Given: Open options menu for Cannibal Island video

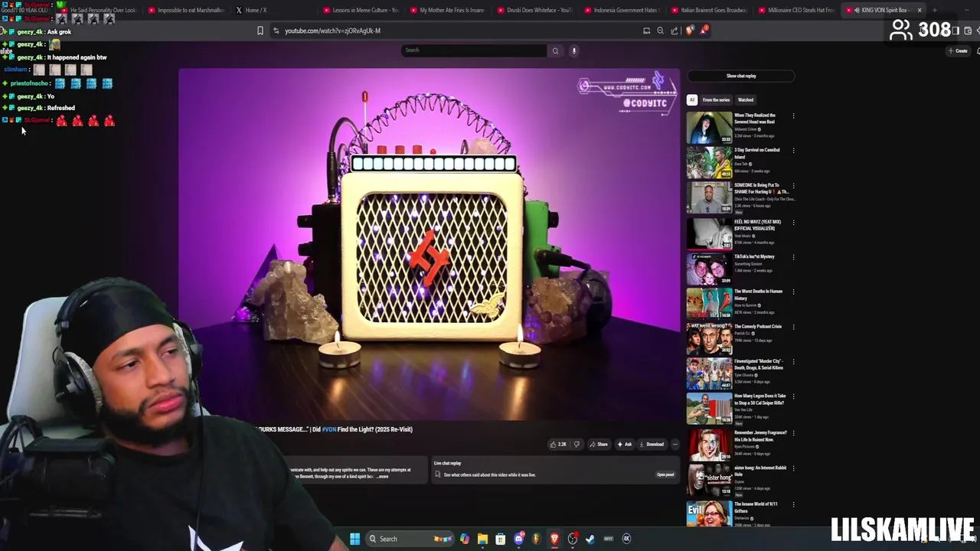Looking at the screenshot, I should tap(793, 151).
